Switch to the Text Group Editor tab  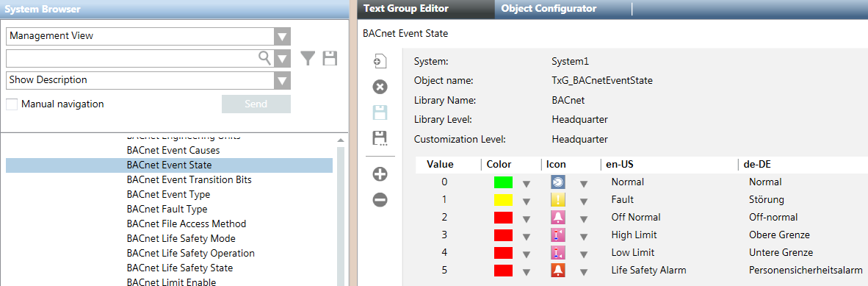click(426, 9)
